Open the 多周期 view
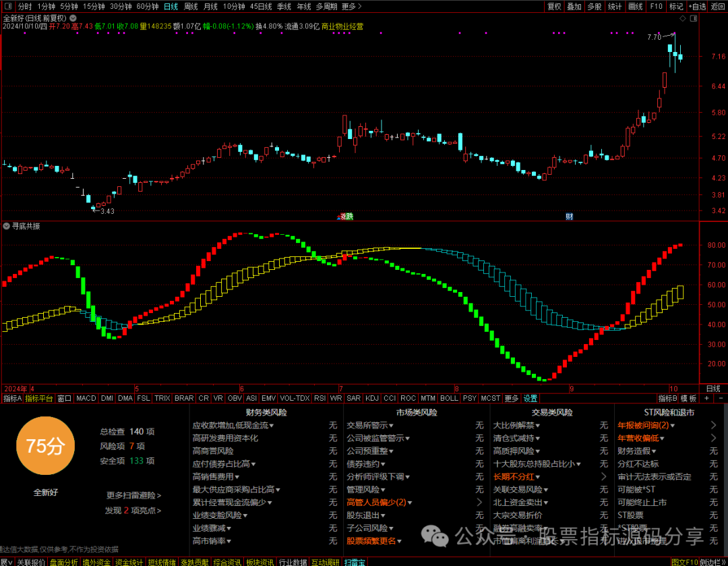Viewport: 728px width, 566px height. pos(326,7)
